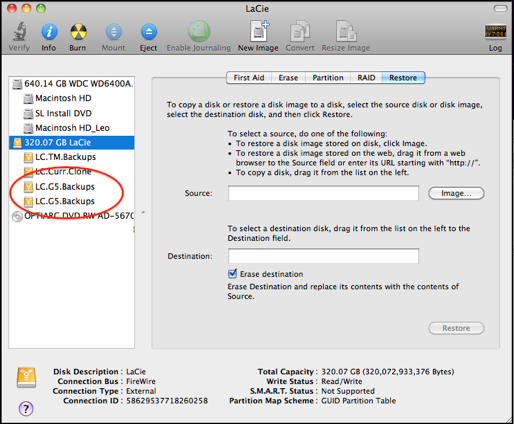This screenshot has height=424, width=514.
Task: Click into the Destination field
Action: point(323,256)
